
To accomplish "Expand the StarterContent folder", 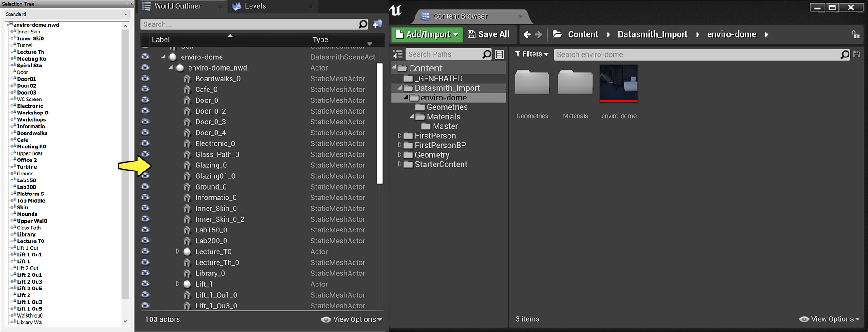I will coord(400,164).
